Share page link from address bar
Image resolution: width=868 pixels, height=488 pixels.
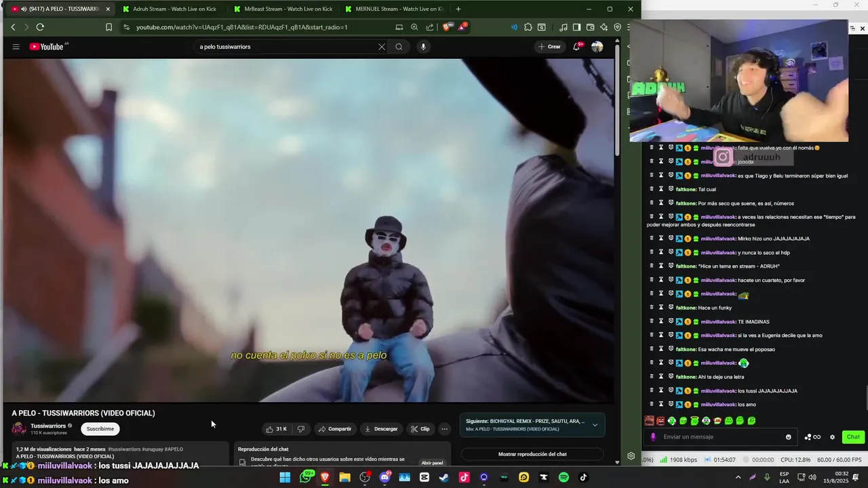coord(430,27)
